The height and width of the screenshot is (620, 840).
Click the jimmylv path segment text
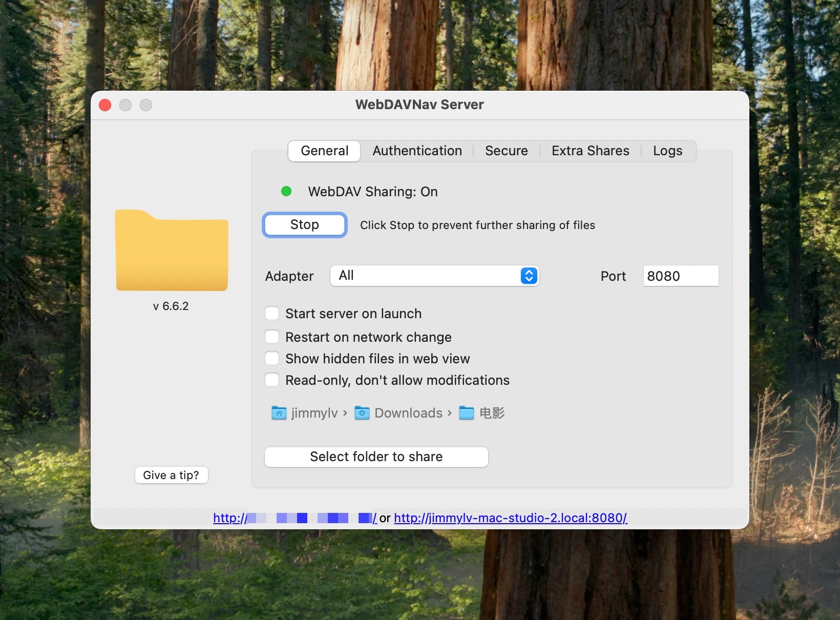point(314,413)
